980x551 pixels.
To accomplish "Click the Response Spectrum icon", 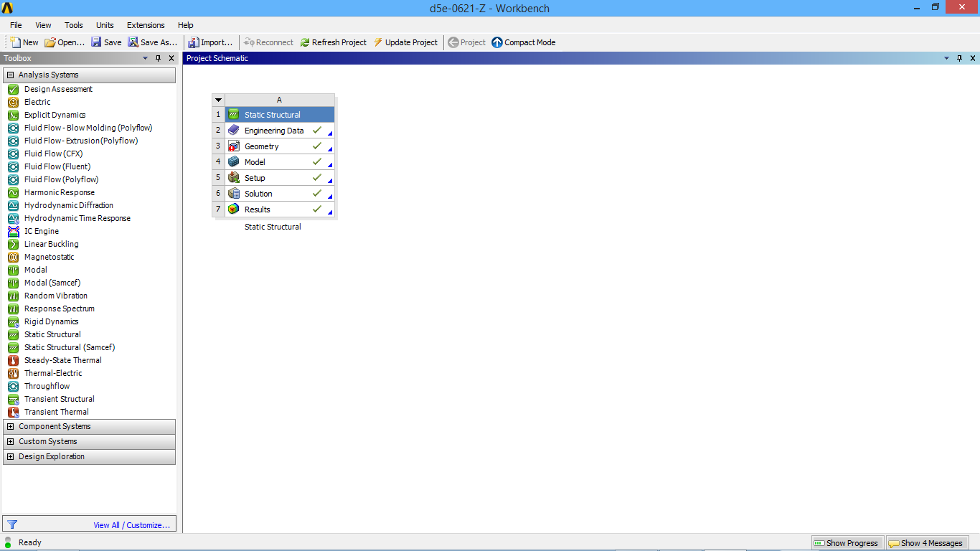I will pos(13,309).
